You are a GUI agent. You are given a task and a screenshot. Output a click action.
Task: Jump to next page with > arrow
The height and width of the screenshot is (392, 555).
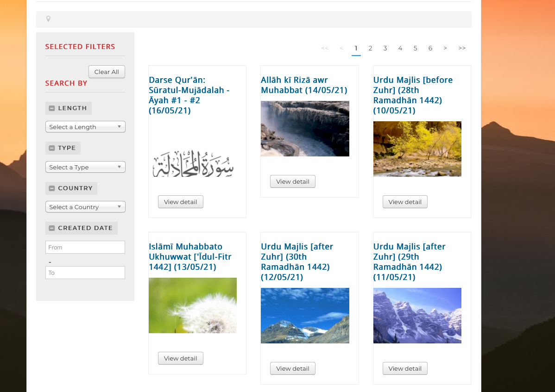pyautogui.click(x=445, y=49)
